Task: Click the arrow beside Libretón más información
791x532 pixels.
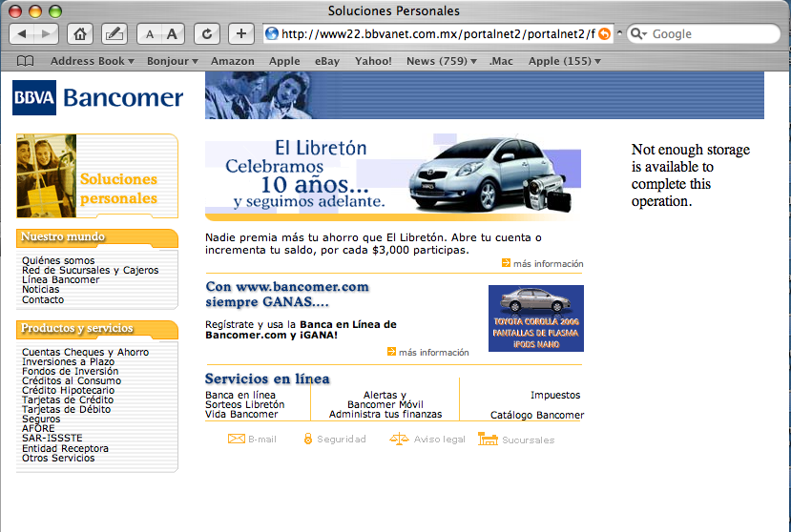Action: point(506,263)
